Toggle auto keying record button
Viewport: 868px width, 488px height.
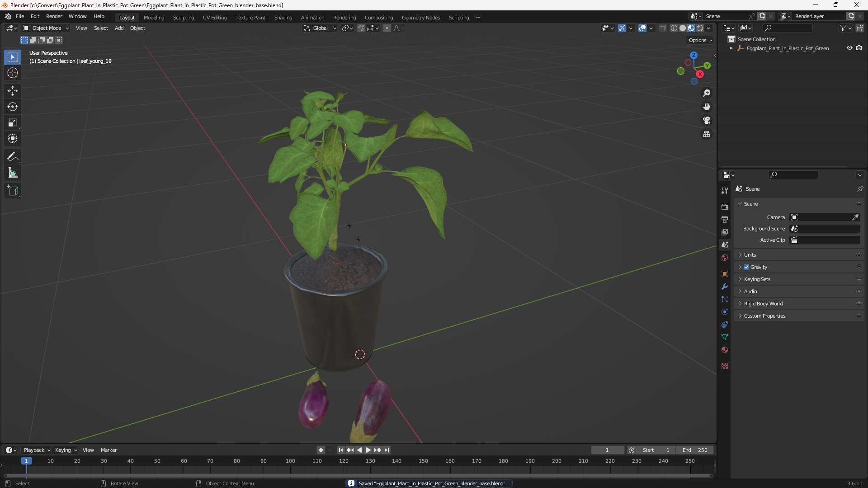coord(321,450)
